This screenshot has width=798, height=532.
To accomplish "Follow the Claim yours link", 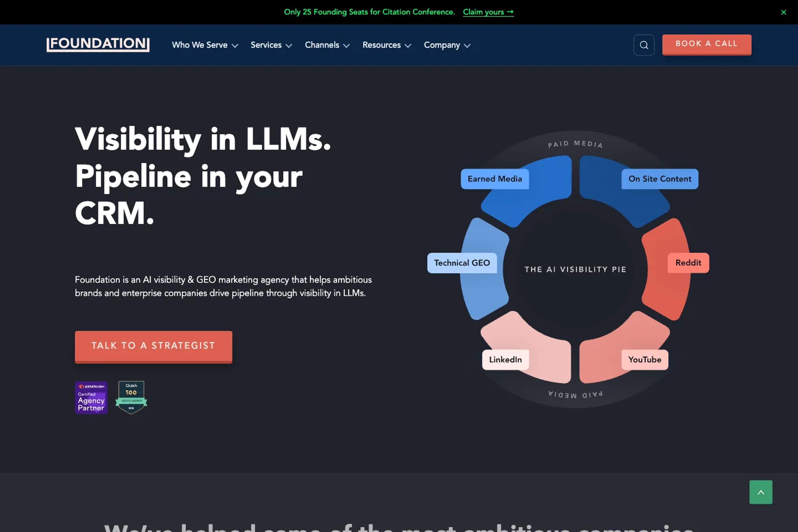I will point(488,12).
